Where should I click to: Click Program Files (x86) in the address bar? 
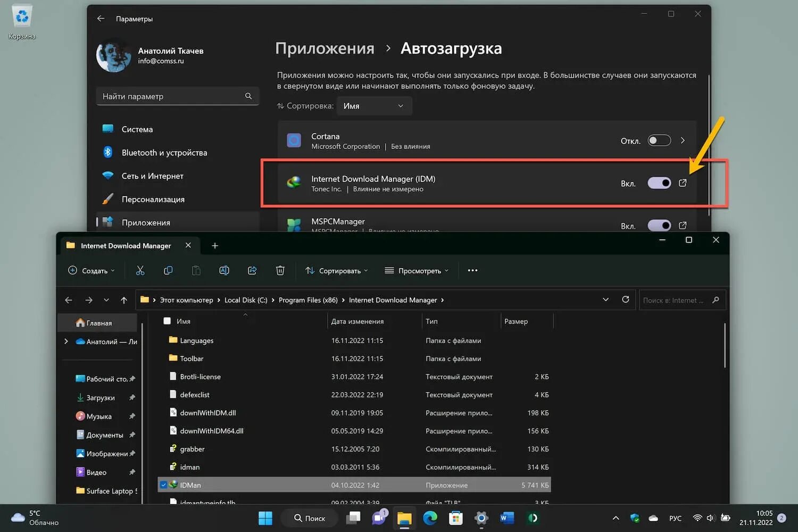point(308,300)
